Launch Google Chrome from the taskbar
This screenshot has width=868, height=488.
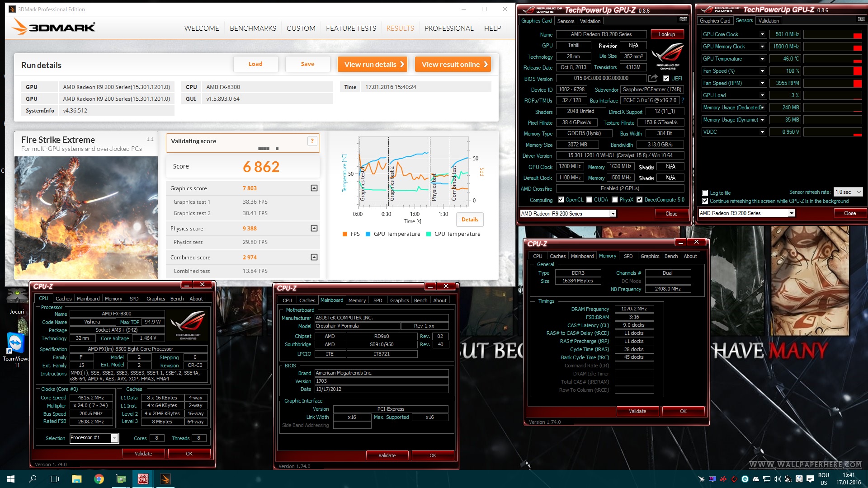(x=99, y=479)
